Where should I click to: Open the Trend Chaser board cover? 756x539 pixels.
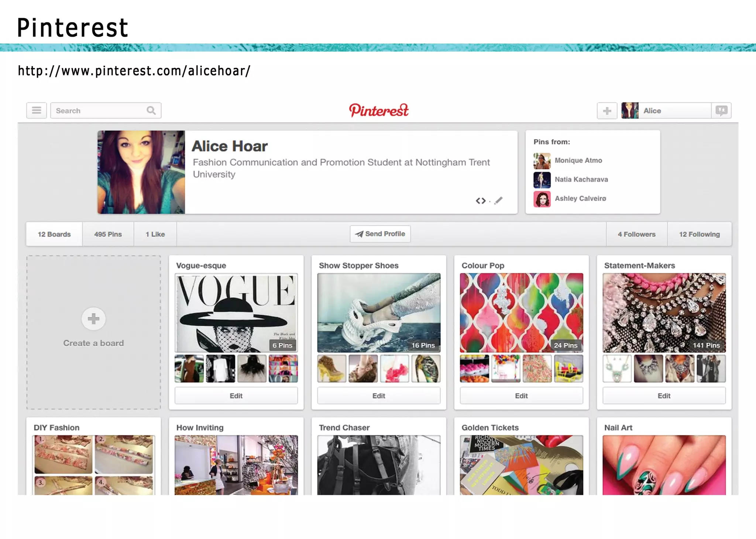click(x=379, y=465)
